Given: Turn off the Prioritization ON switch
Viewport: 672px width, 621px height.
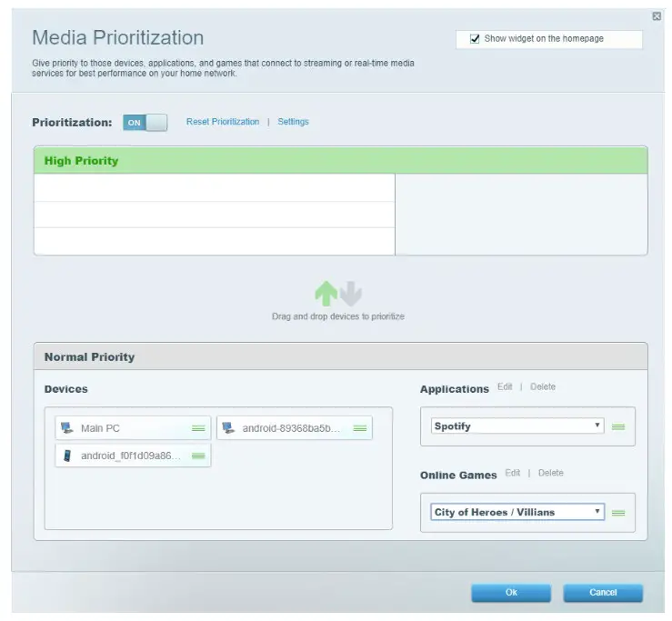Looking at the screenshot, I should [x=145, y=123].
